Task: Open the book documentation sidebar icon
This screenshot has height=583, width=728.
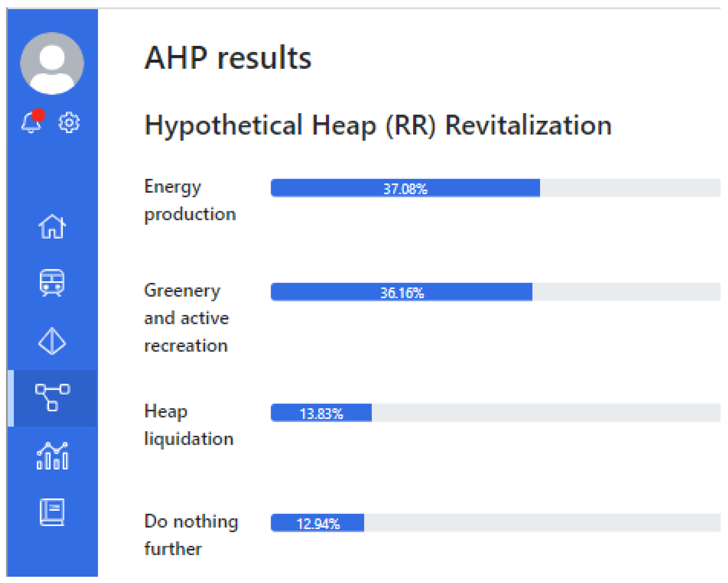Action: coord(52,512)
